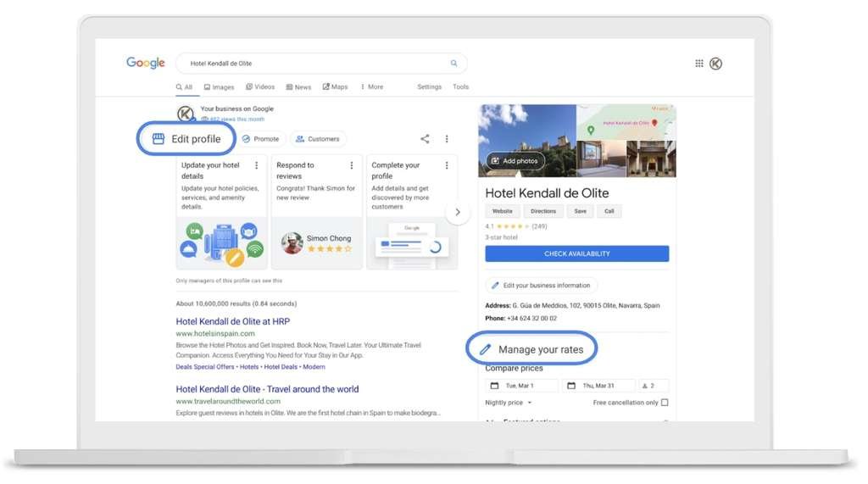Viewport: 868px width, 484px height.
Task: Switch to the News tab
Action: (298, 87)
